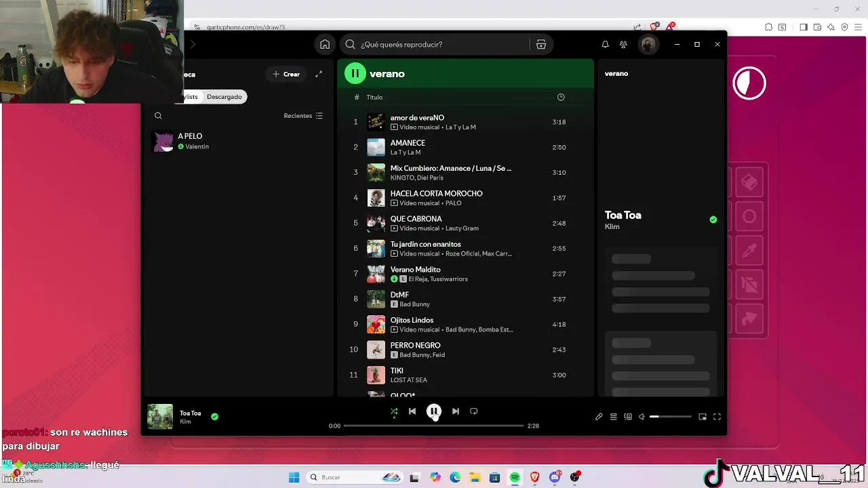
Task: Enter full screen player
Action: (717, 417)
